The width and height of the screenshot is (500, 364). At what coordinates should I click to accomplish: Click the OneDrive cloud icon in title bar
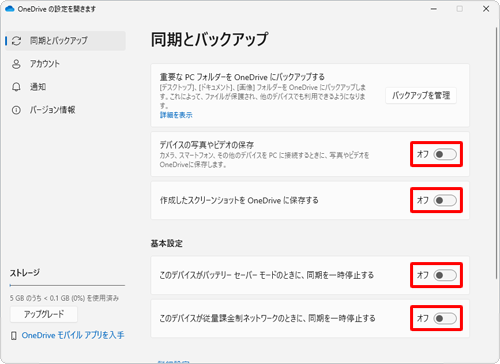(x=10, y=9)
